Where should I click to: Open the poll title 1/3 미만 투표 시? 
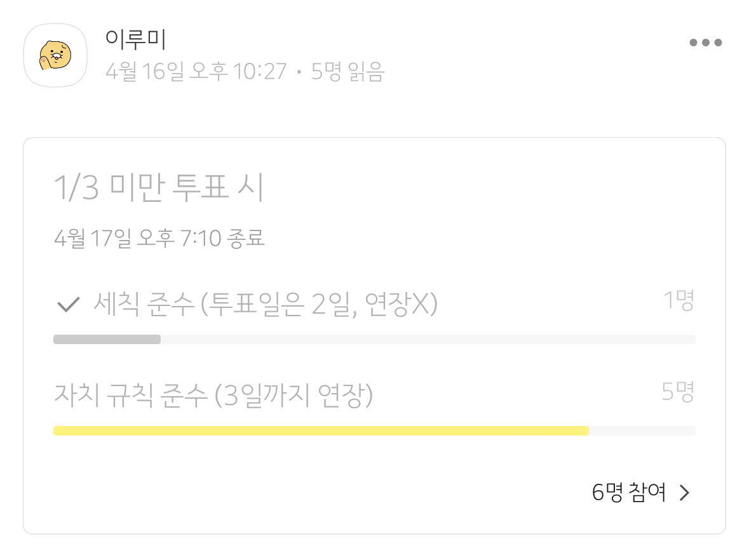coord(159,187)
